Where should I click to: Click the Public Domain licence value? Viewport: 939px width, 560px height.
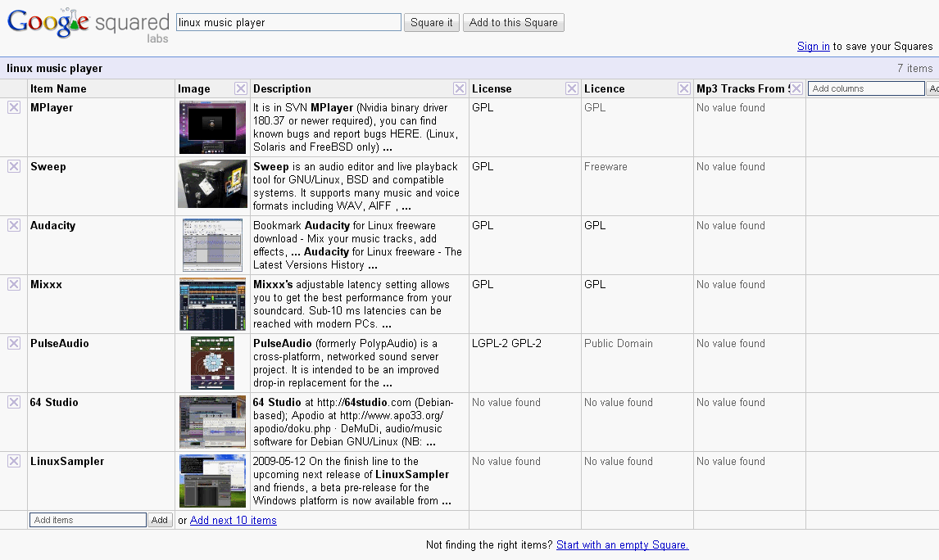[x=618, y=343]
